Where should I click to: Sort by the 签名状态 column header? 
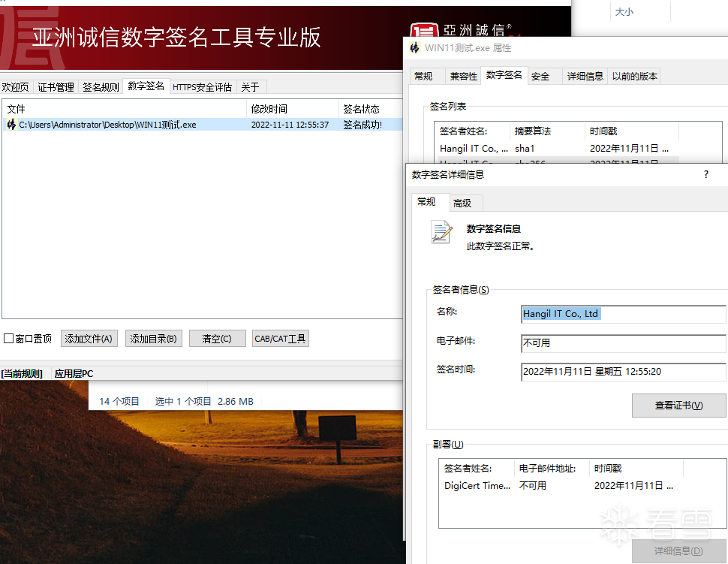pos(371,109)
